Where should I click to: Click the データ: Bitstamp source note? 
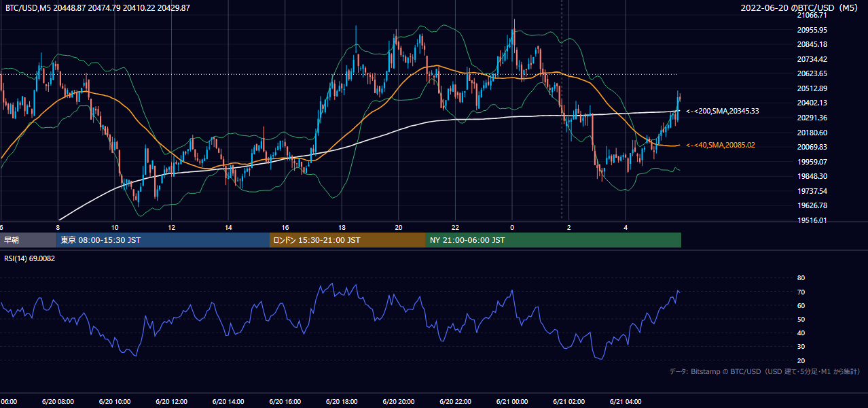765,371
